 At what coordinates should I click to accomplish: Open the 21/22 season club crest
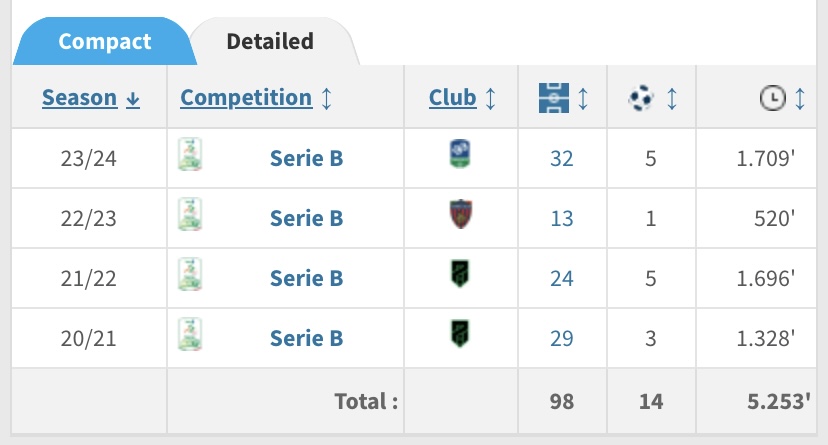tap(460, 274)
